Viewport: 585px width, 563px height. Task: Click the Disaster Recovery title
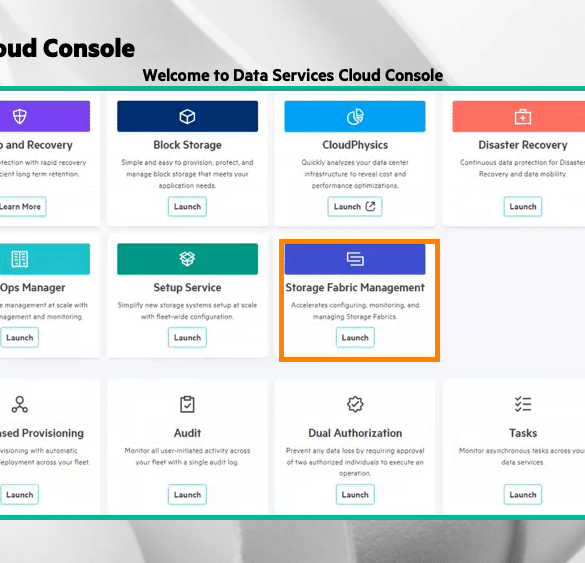[523, 145]
